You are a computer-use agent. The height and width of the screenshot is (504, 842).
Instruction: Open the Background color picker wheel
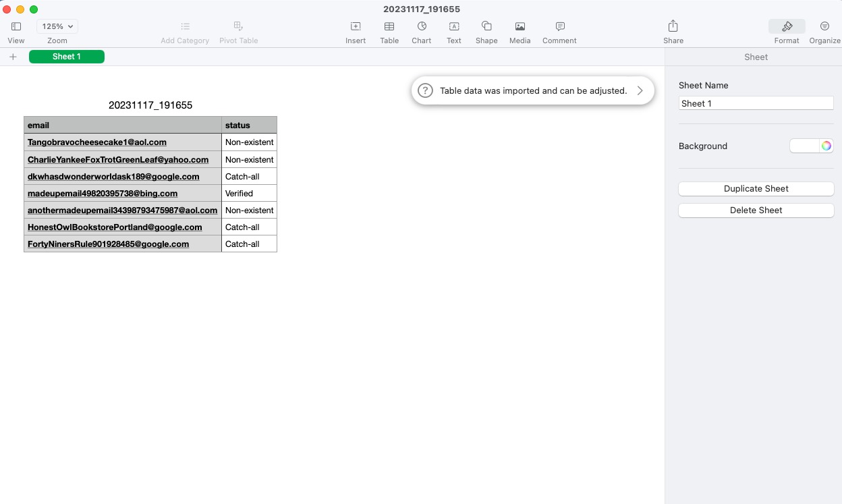coord(826,145)
